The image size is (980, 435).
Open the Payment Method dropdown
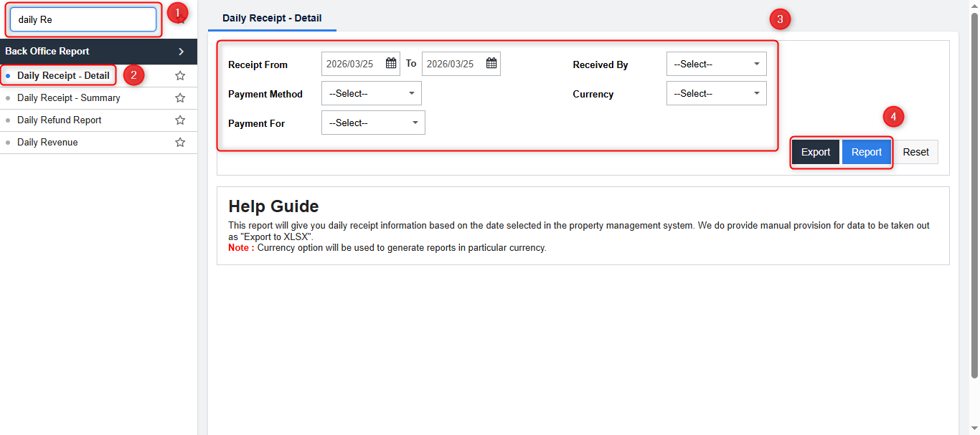click(372, 93)
